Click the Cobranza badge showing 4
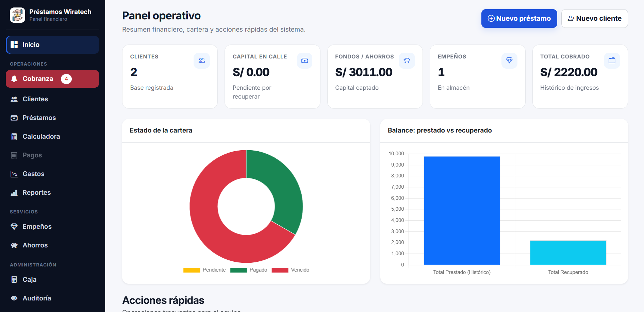644x312 pixels. click(x=66, y=79)
